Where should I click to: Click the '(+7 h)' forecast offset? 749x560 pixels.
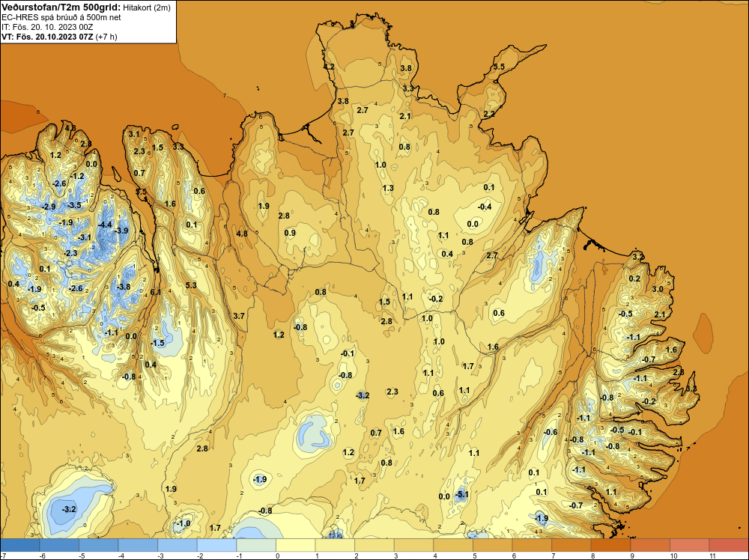[106, 37]
